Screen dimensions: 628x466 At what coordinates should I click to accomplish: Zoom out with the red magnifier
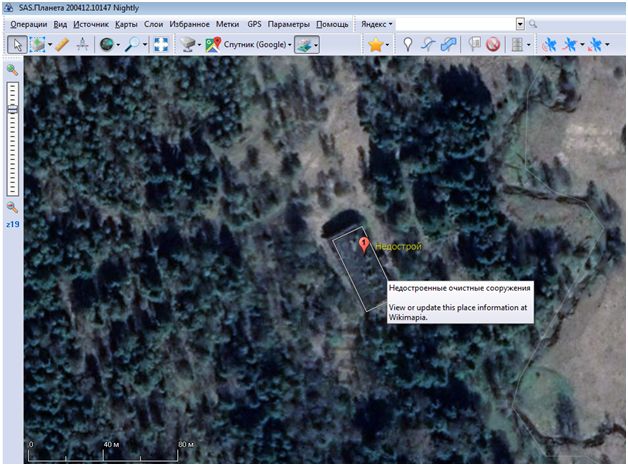coord(12,207)
